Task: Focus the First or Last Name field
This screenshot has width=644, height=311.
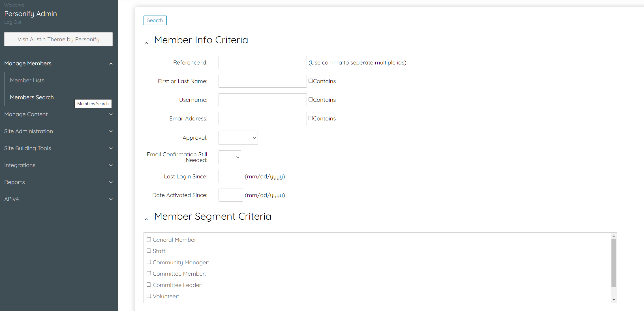Action: (x=262, y=81)
